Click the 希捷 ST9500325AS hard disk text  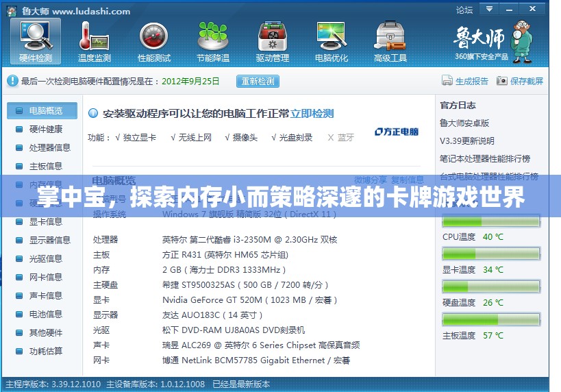(x=245, y=285)
